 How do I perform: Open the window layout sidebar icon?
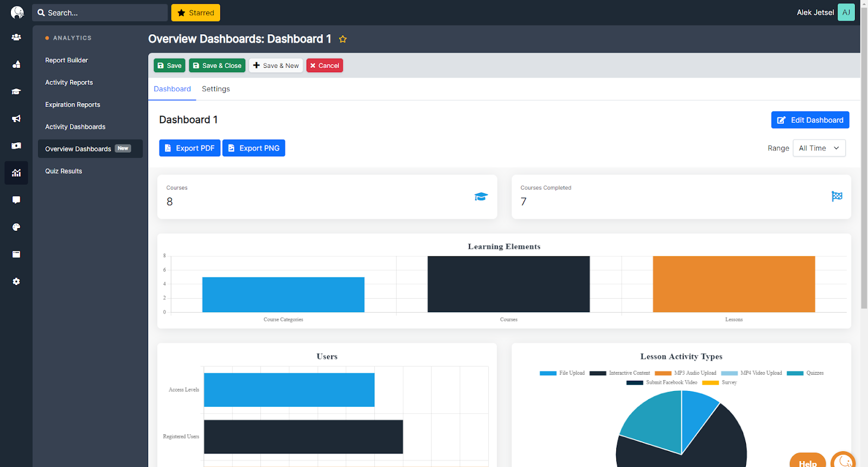(16, 254)
